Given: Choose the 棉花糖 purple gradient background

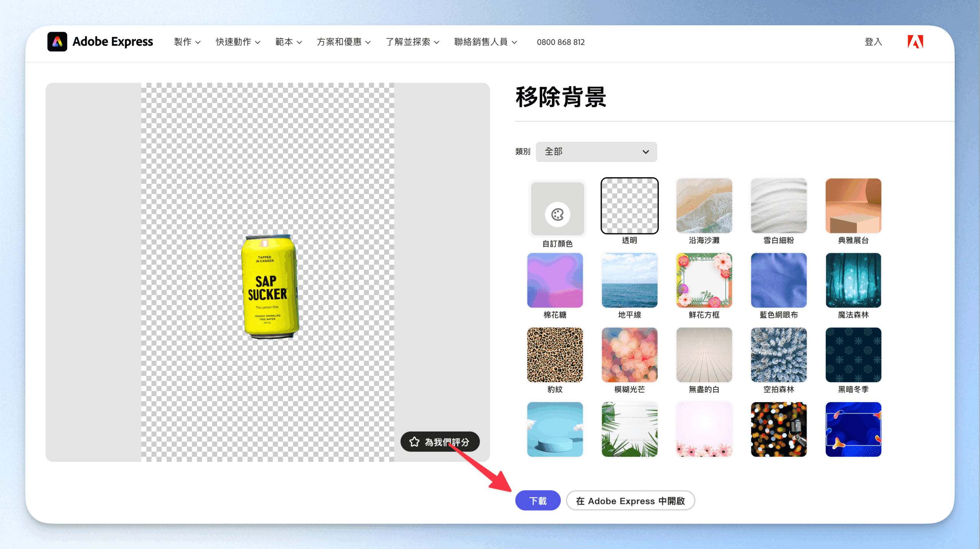Looking at the screenshot, I should point(555,280).
